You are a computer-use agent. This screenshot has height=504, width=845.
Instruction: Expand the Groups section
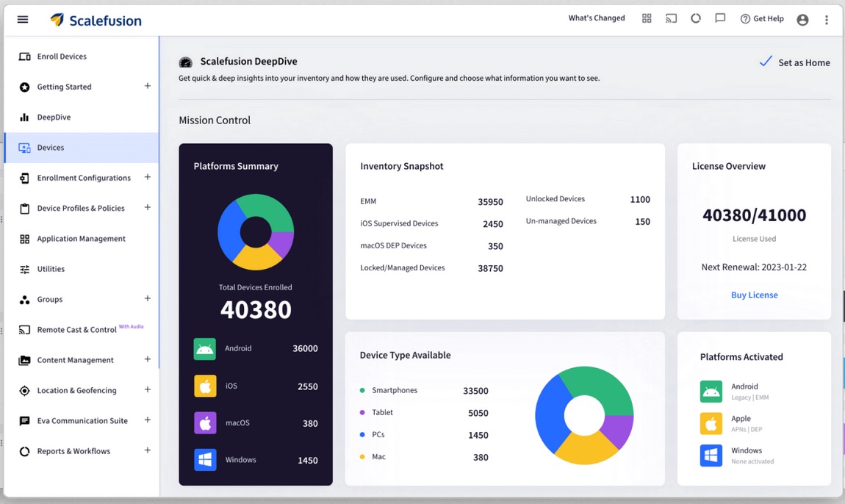pyautogui.click(x=147, y=298)
